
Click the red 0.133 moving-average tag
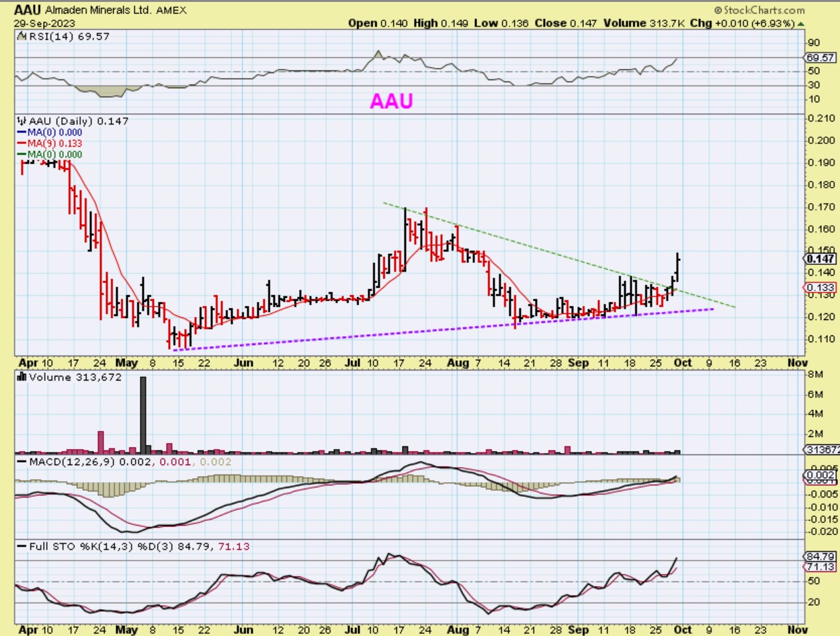(x=819, y=288)
